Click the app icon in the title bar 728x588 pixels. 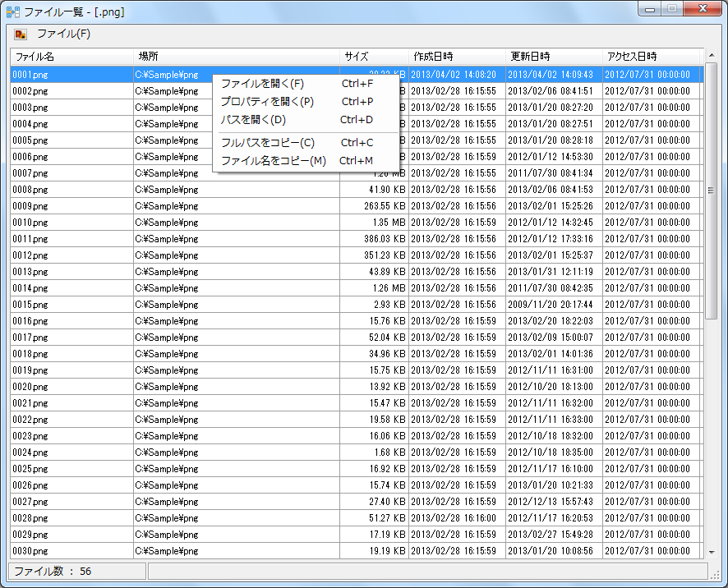coord(13,12)
